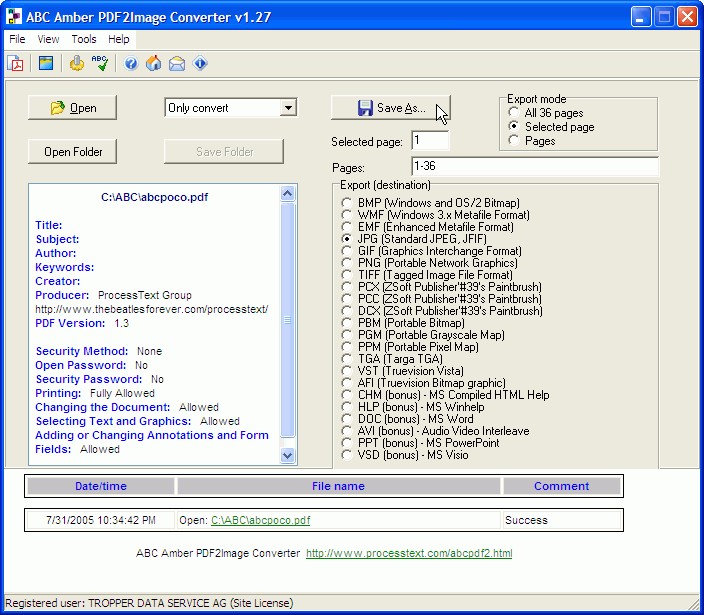Click the Open Folder button
Viewport: 704px width, 615px height.
coord(72,152)
